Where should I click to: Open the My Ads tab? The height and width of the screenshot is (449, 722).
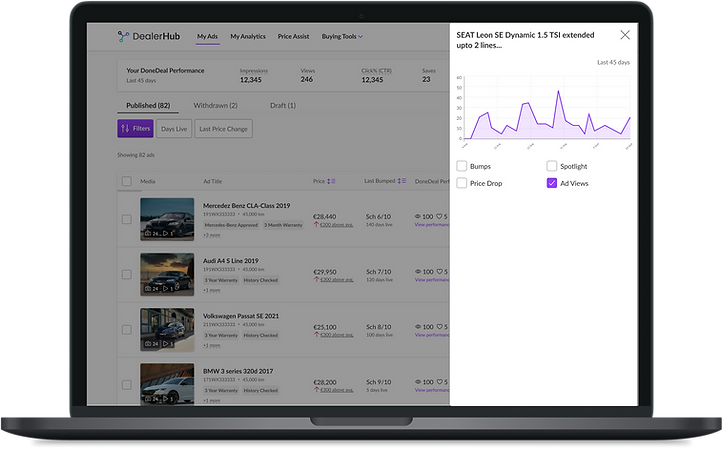[207, 36]
